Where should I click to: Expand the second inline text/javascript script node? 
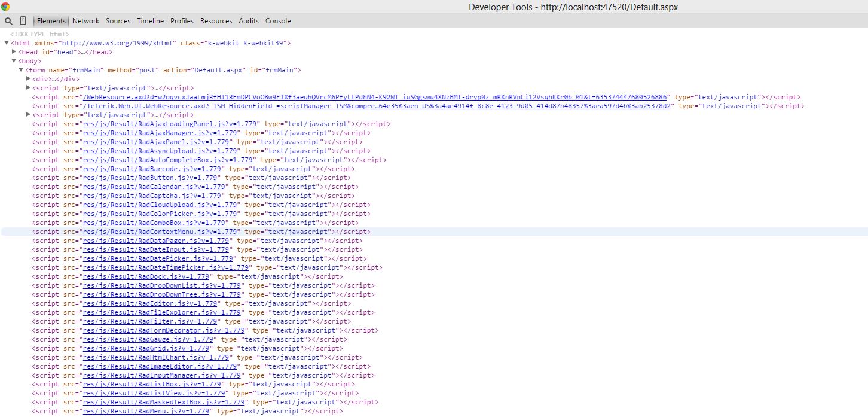click(28, 115)
